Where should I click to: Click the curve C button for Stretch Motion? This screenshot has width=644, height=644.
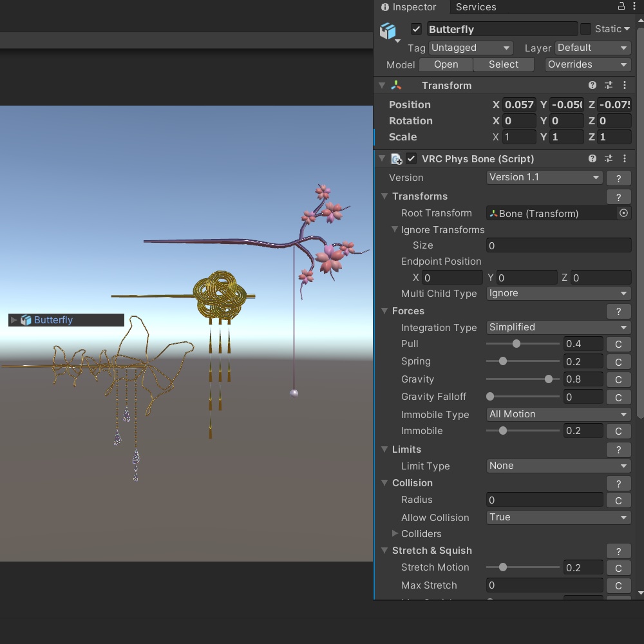[618, 568]
